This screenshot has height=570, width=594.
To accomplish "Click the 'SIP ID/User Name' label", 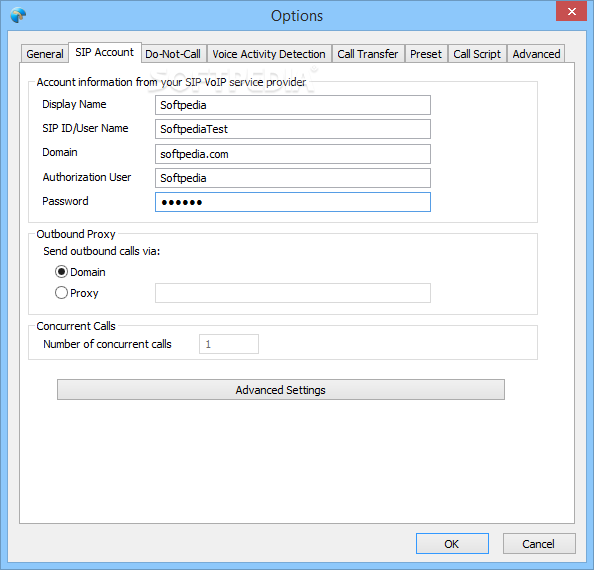I will pos(85,128).
